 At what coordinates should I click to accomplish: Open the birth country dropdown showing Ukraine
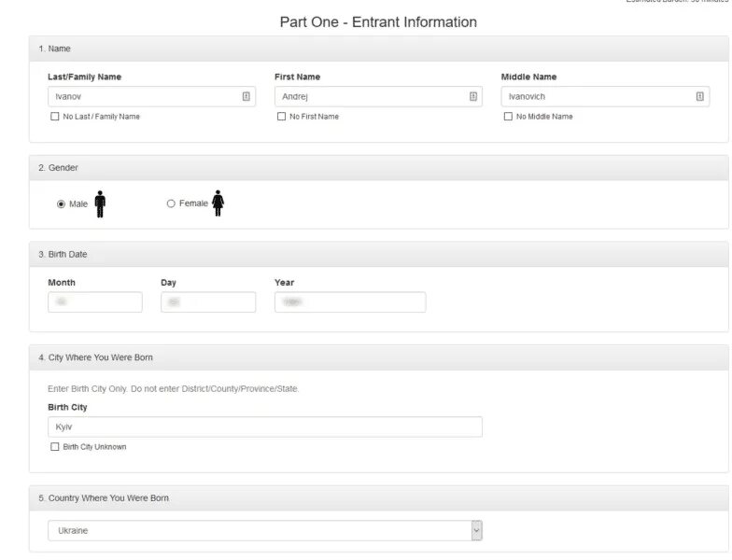265,530
